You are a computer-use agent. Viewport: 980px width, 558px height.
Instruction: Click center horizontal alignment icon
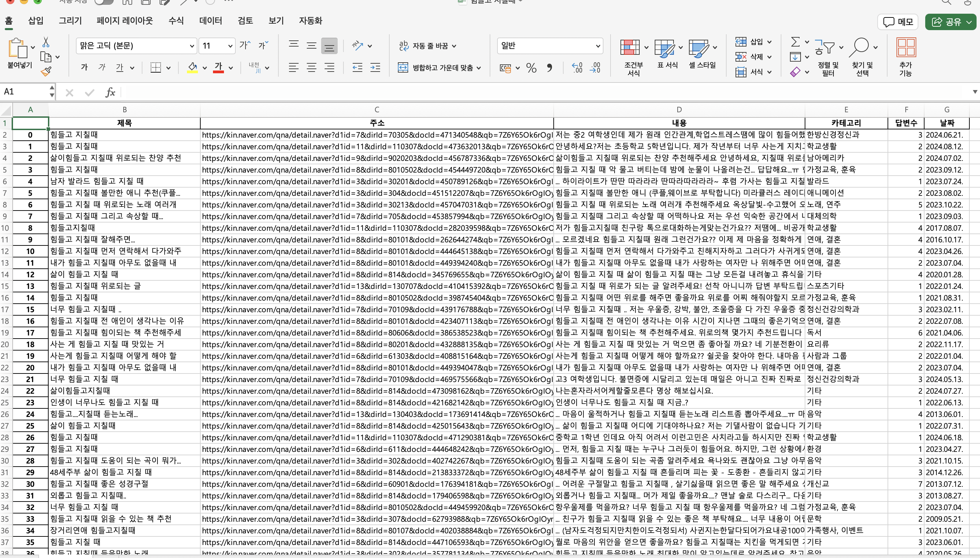[x=311, y=68]
